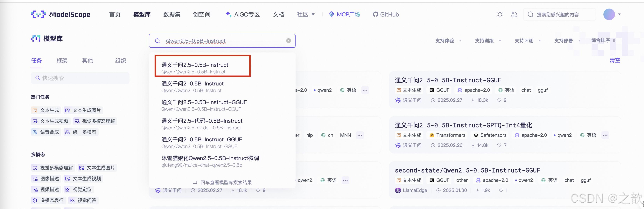The width and height of the screenshot is (644, 209).
Task: Switch language with the translate icon
Action: pyautogui.click(x=514, y=15)
